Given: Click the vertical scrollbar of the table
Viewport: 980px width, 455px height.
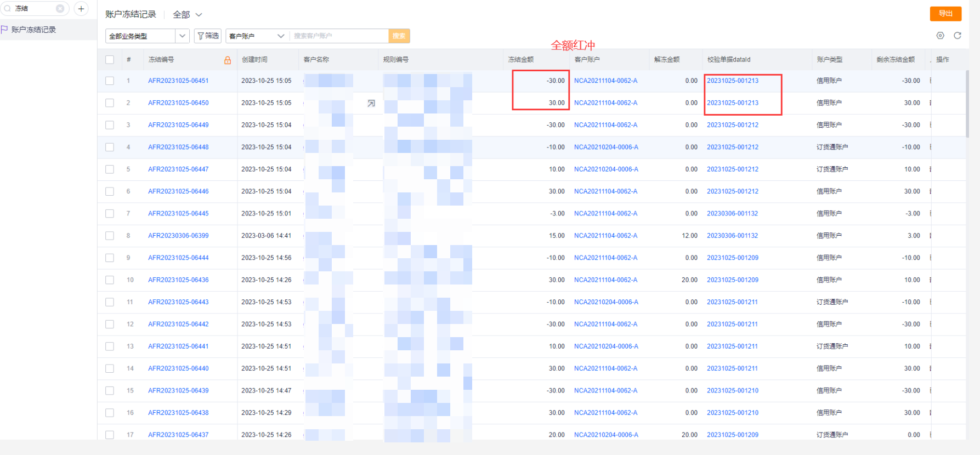Looking at the screenshot, I should 967,104.
